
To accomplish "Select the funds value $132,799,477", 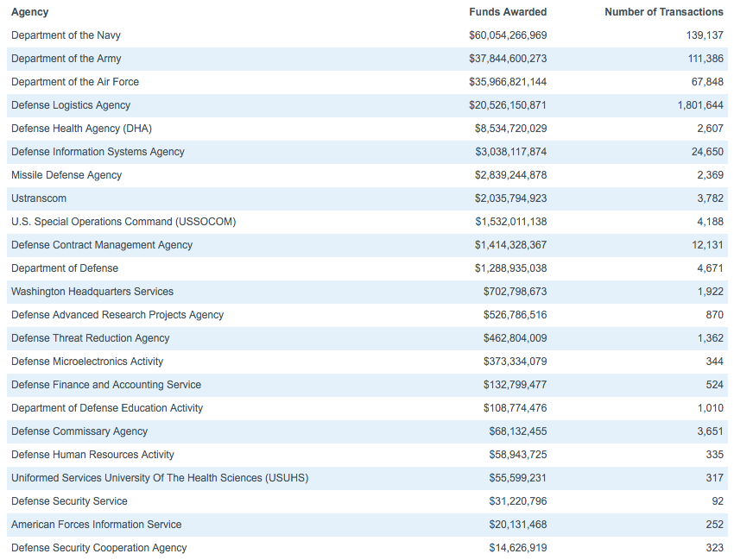I will click(x=515, y=385).
